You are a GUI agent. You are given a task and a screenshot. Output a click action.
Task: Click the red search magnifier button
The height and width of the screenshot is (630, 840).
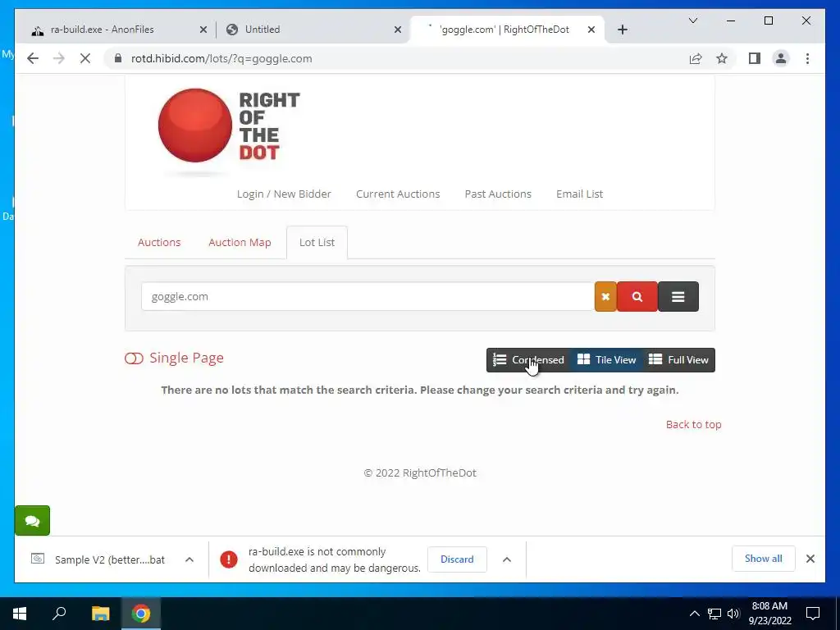[x=637, y=296]
